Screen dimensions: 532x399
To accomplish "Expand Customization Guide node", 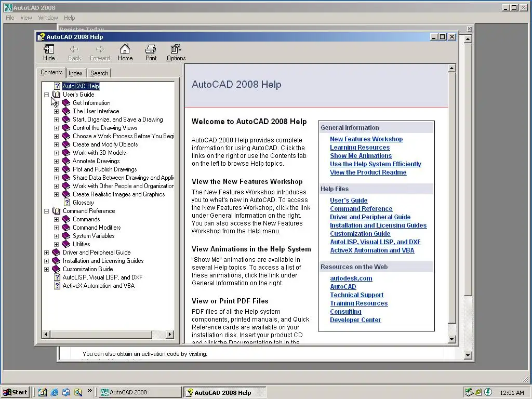I will [x=46, y=269].
